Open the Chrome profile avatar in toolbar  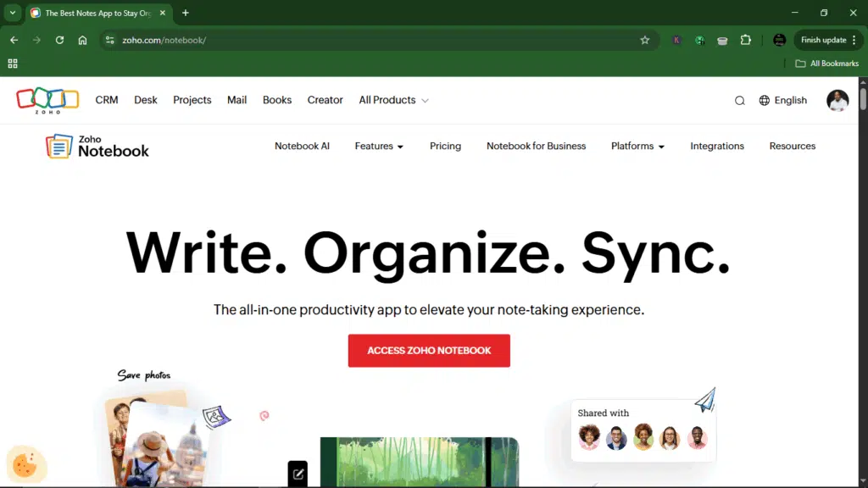click(780, 40)
